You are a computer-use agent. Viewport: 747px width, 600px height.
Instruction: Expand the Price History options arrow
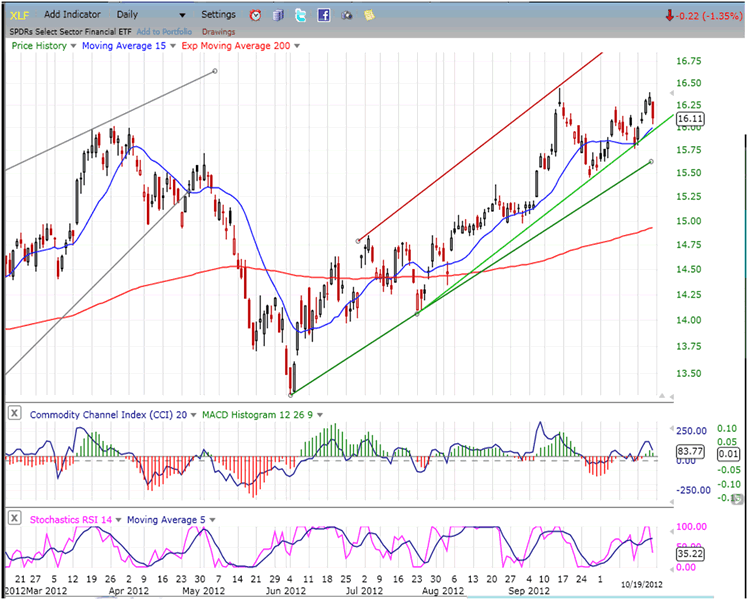73,46
